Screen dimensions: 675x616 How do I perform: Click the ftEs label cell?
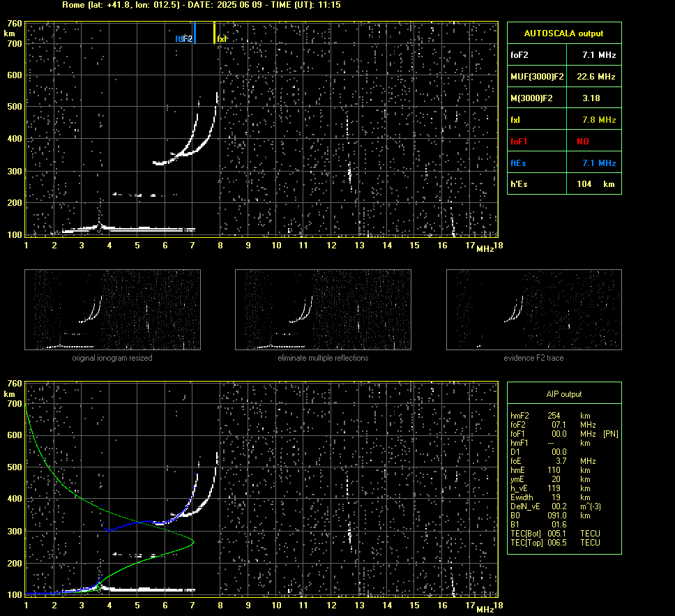tap(537, 163)
